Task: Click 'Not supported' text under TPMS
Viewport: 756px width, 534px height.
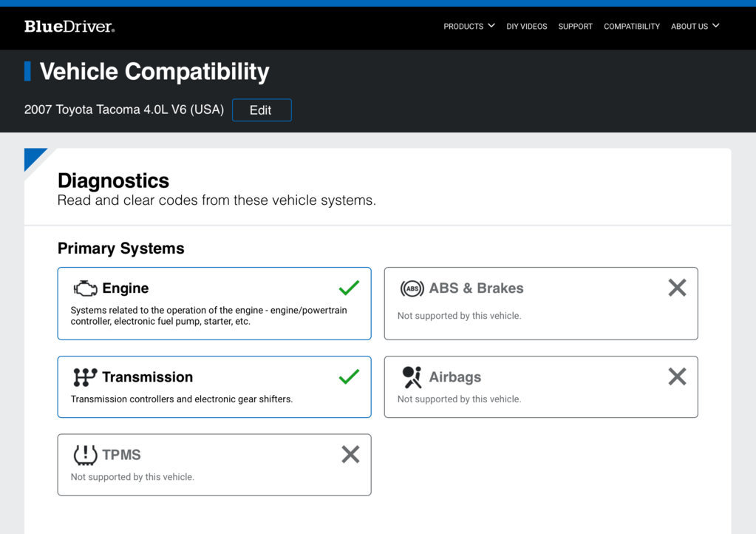Action: (132, 476)
